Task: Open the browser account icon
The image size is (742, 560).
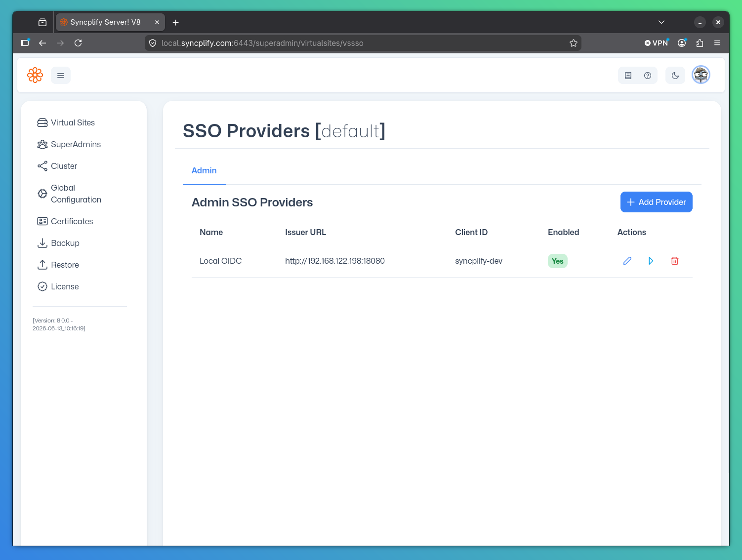Action: click(x=682, y=43)
